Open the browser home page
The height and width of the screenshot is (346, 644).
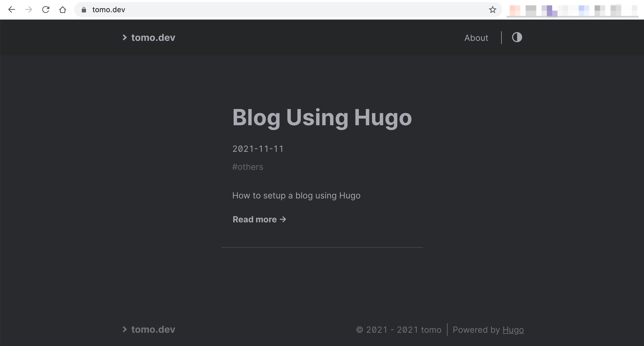pyautogui.click(x=63, y=10)
